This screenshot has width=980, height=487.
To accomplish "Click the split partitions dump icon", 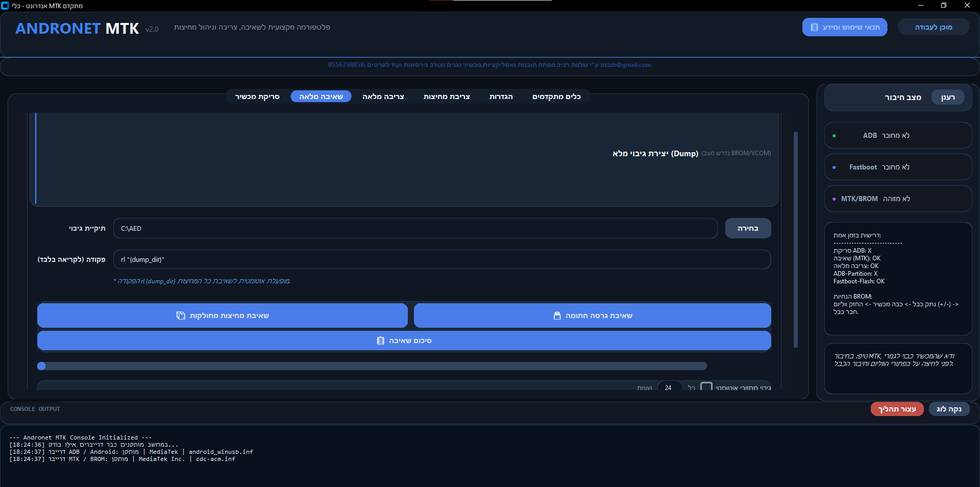I will point(181,315).
